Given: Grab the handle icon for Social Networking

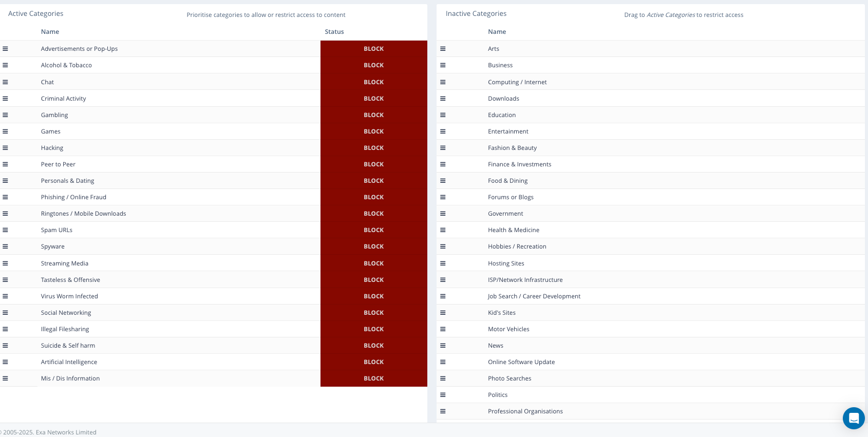Looking at the screenshot, I should point(5,313).
